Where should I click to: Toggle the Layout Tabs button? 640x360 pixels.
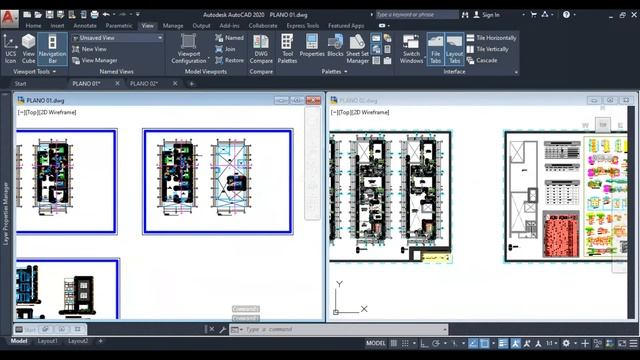coord(454,49)
